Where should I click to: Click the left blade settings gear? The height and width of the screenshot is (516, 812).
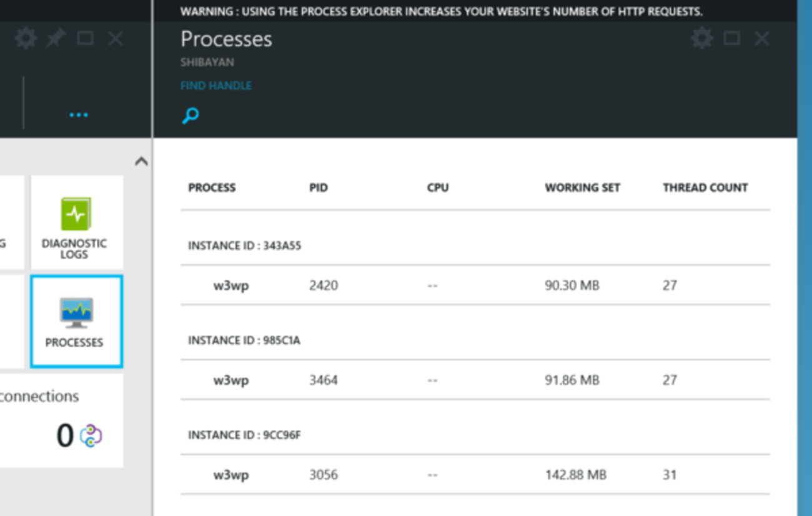coord(26,39)
